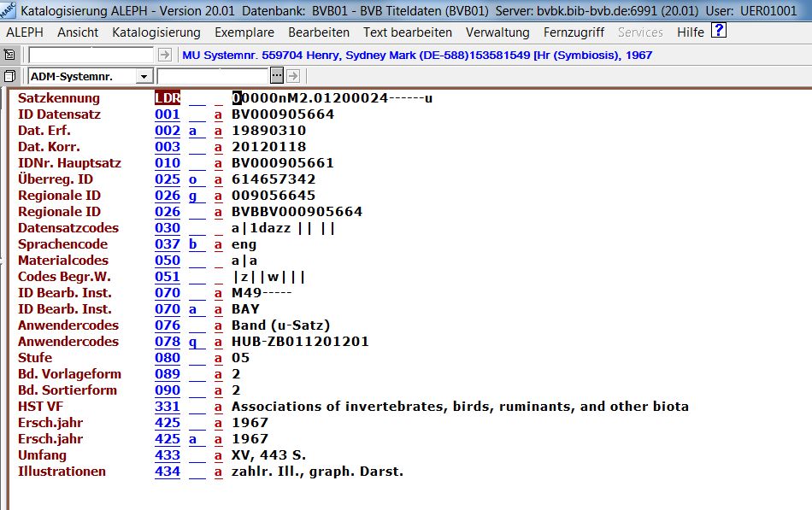Click the arrow button after the top input field
The height and width of the screenshot is (510, 812).
[x=164, y=55]
